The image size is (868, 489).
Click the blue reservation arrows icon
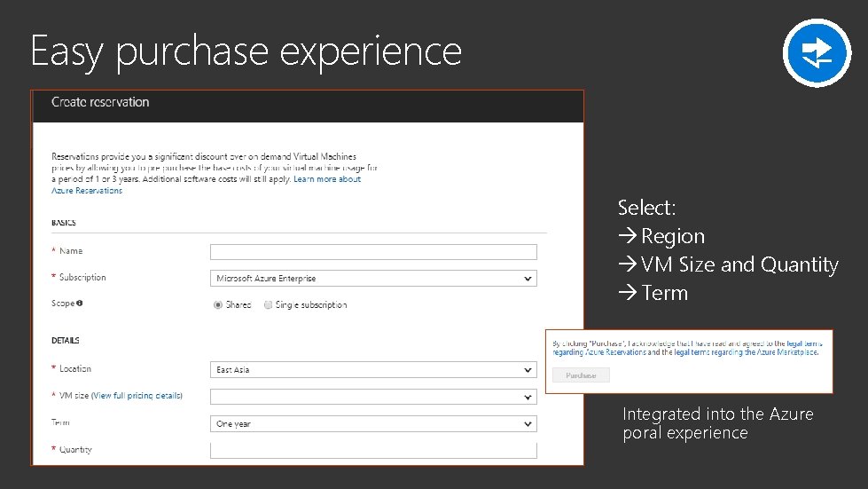click(x=817, y=53)
